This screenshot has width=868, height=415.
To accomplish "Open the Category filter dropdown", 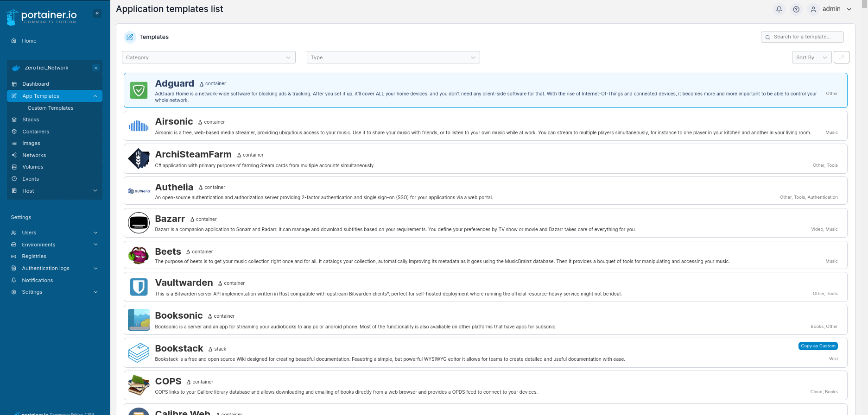I will (209, 57).
